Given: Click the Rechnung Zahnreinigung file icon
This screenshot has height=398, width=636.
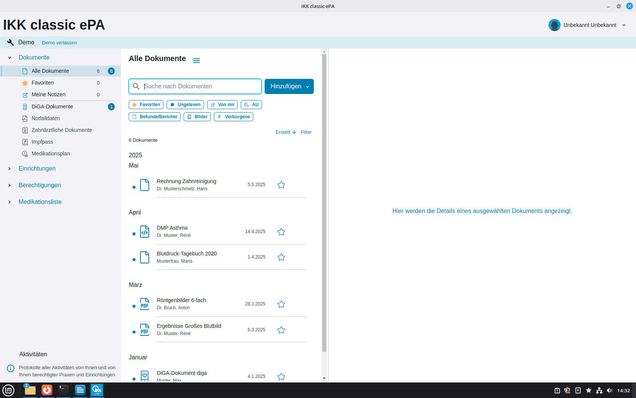Looking at the screenshot, I should (144, 185).
